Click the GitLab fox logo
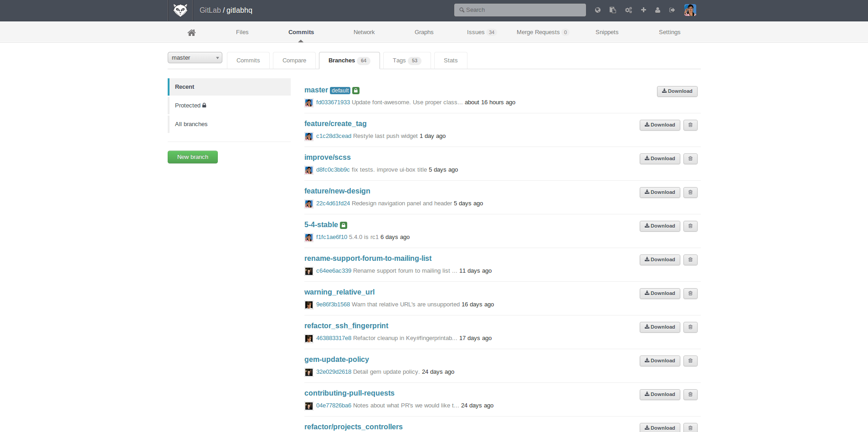This screenshot has height=432, width=868. [180, 10]
